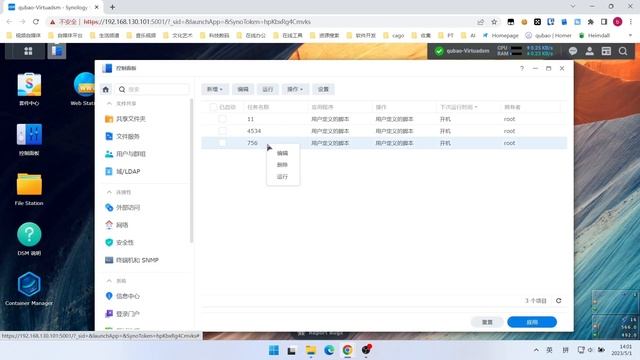The image size is (640, 360).
Task: Open the Homepage bookmark
Action: tap(501, 36)
